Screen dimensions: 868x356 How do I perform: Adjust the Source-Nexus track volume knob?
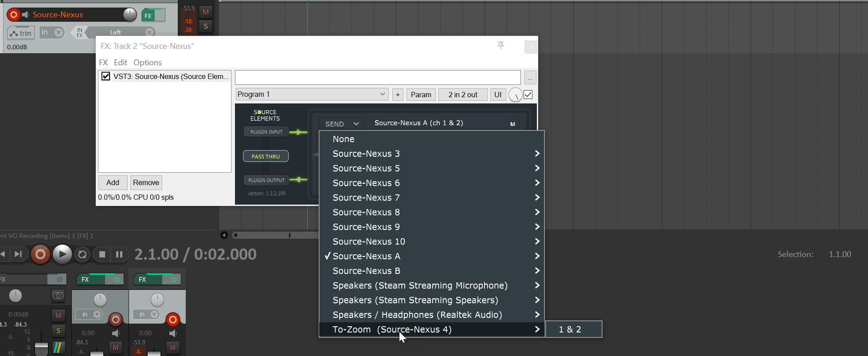pos(129,15)
